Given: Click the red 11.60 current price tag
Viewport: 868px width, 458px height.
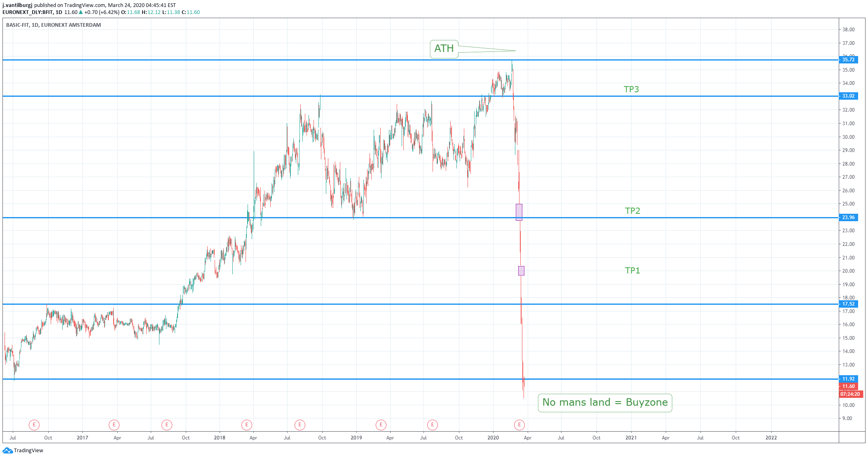Looking at the screenshot, I should point(848,386).
